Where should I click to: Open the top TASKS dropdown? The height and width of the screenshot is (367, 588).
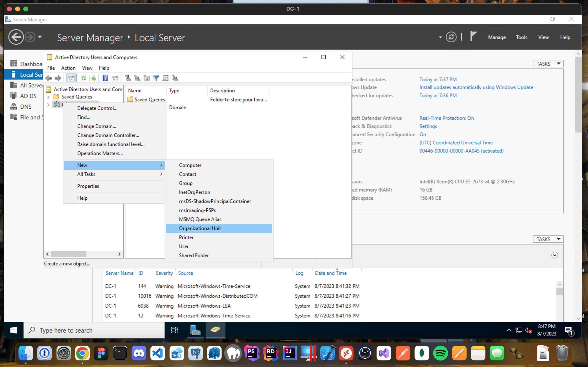point(548,64)
